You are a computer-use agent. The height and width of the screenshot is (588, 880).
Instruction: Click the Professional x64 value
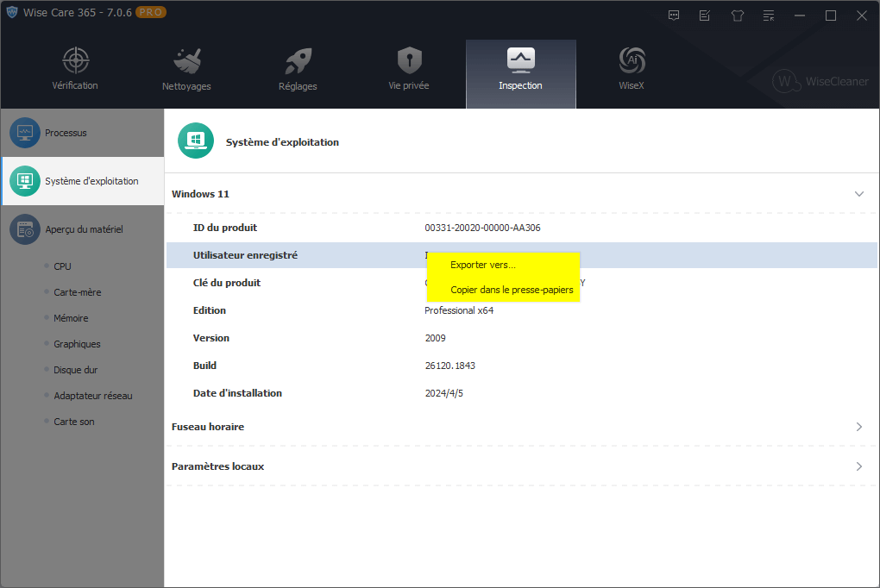[459, 310]
